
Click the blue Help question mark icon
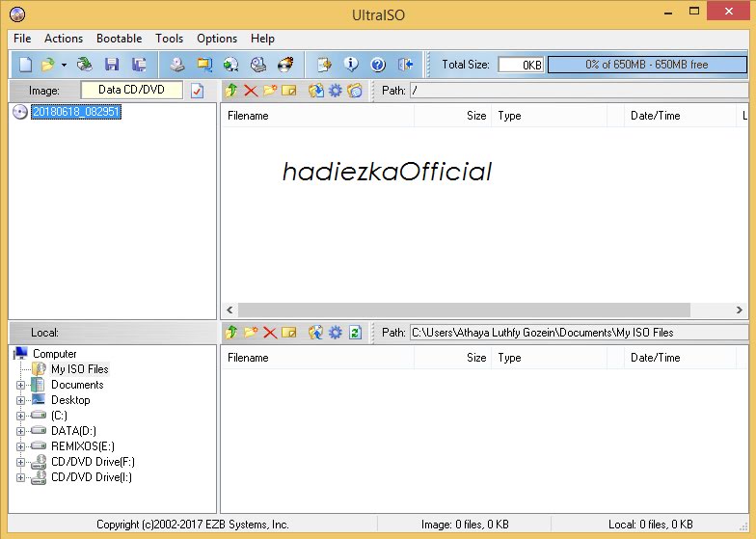coord(378,64)
